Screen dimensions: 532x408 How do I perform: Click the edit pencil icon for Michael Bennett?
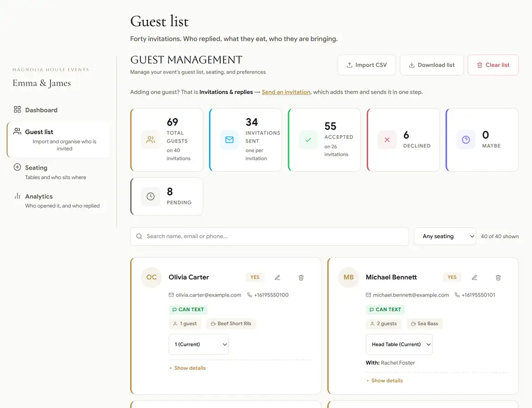(x=475, y=278)
